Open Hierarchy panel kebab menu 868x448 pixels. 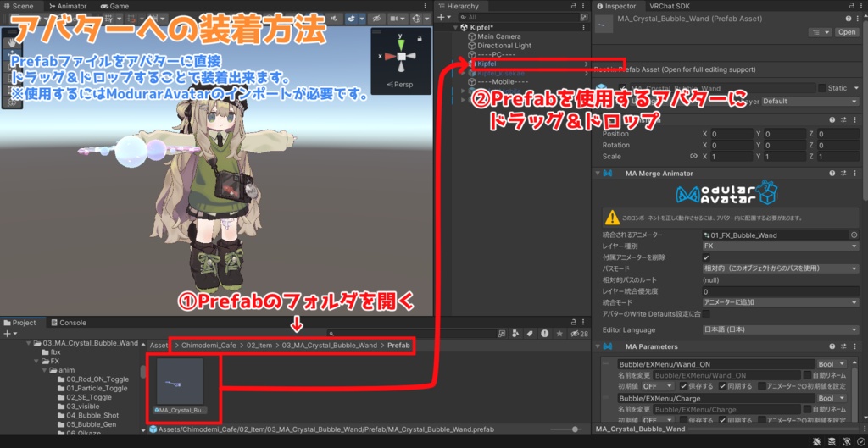click(x=583, y=6)
